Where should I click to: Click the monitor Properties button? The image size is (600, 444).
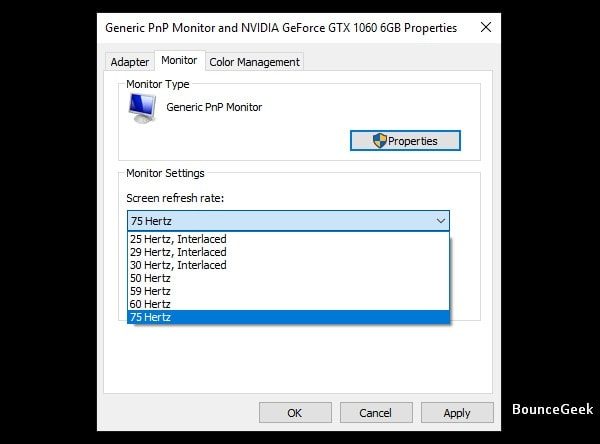click(405, 141)
